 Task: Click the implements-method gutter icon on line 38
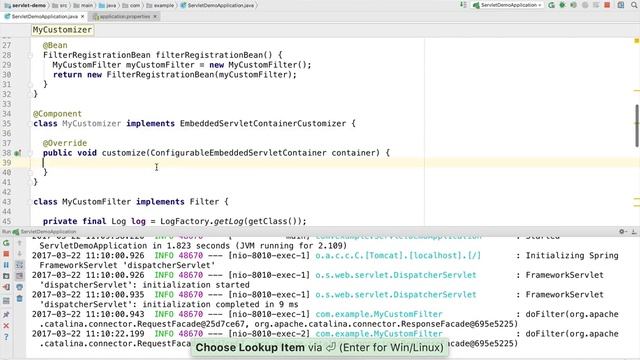click(x=18, y=153)
